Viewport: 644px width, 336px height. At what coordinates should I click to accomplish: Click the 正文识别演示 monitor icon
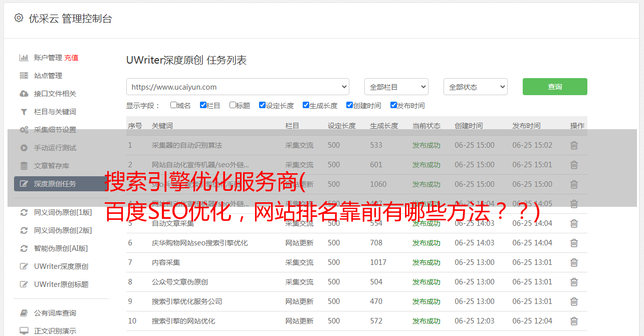click(24, 331)
